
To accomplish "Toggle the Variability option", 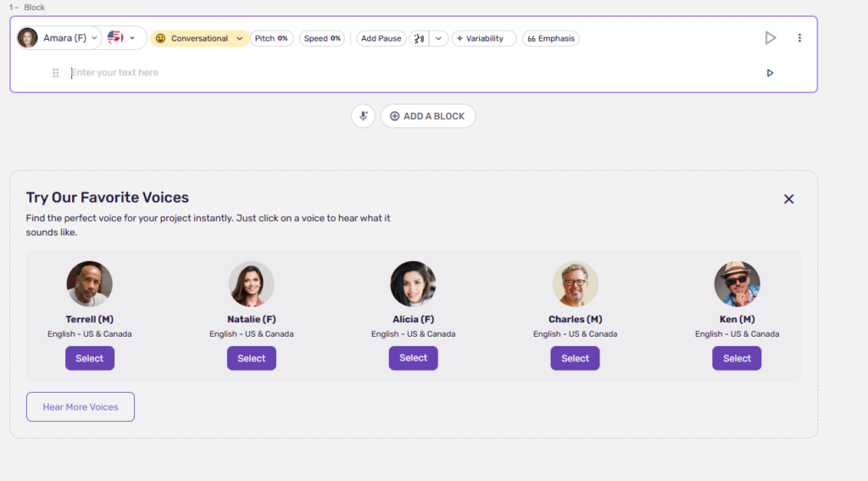I will pos(483,38).
